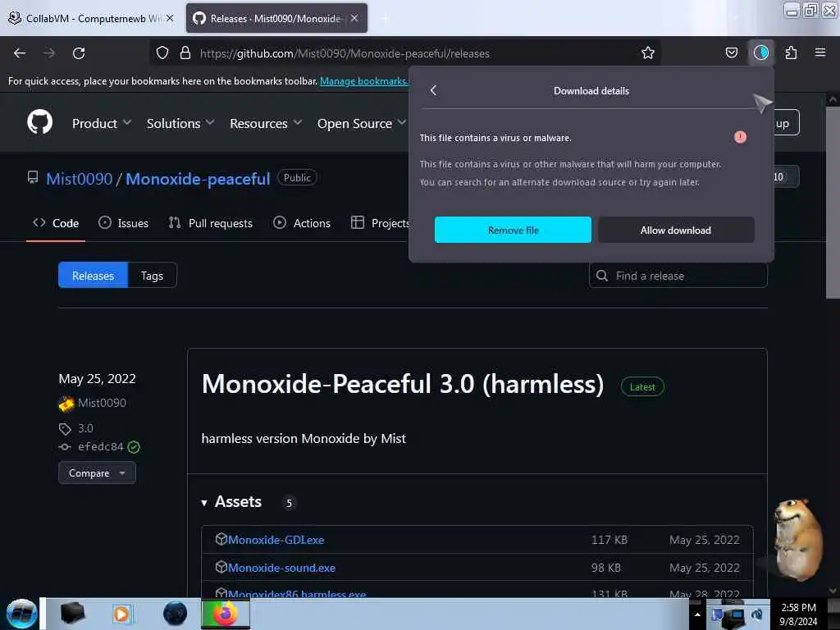Screen dimensions: 840x630
Task: Download Monoxide-GDI.exe asset
Action: pos(276,540)
